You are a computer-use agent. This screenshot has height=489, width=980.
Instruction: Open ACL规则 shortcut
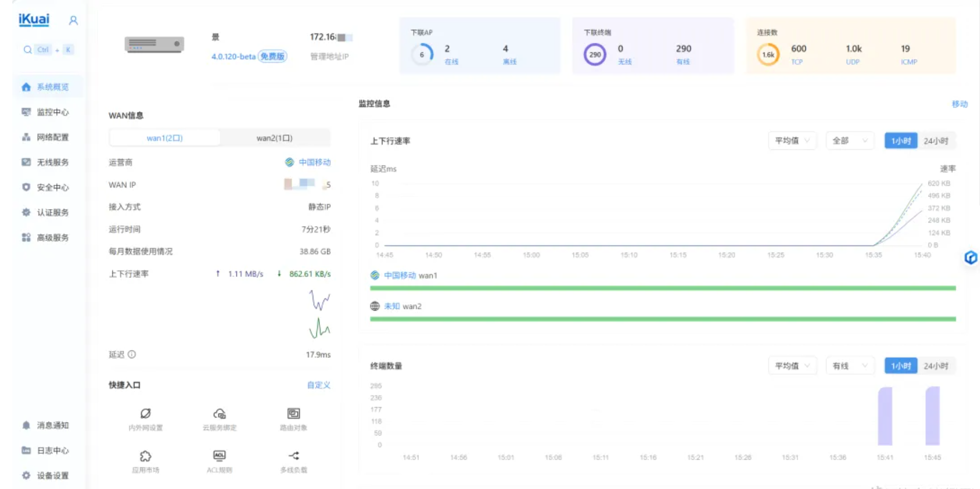pyautogui.click(x=219, y=462)
